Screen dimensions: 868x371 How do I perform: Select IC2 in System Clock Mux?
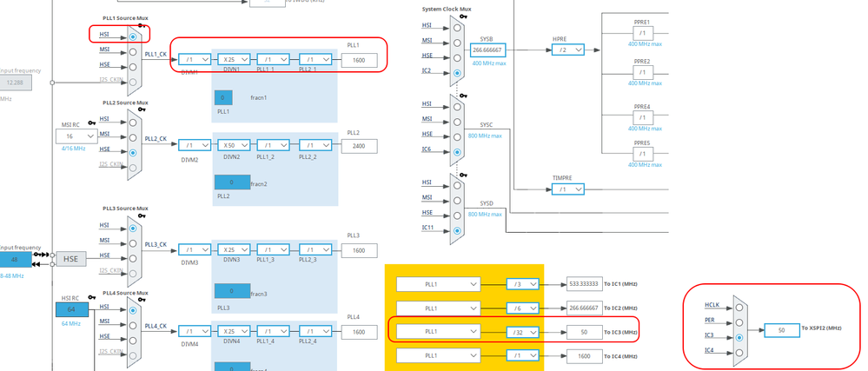point(457,73)
